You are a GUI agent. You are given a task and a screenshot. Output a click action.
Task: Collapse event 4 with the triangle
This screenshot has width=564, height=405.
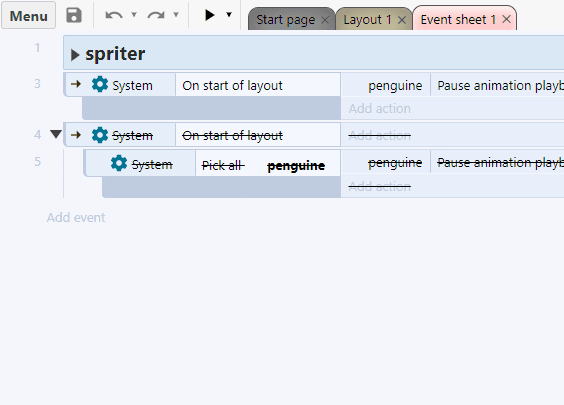[x=56, y=134]
